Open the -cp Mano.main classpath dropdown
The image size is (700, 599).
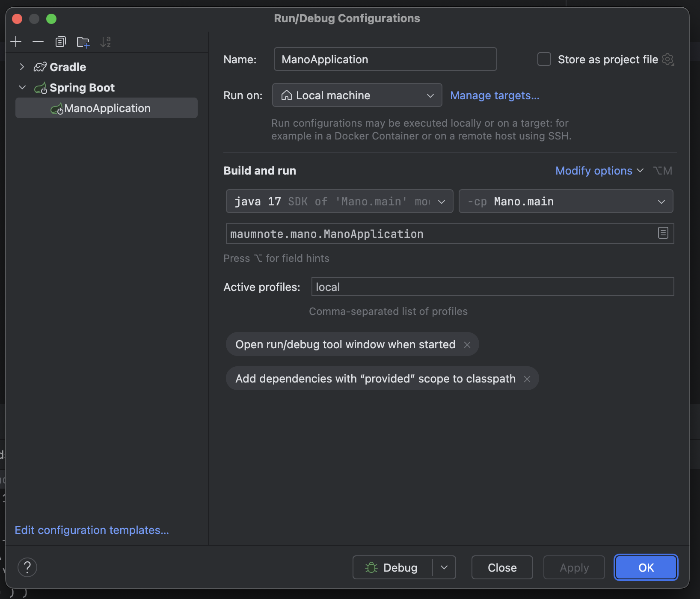coord(566,201)
